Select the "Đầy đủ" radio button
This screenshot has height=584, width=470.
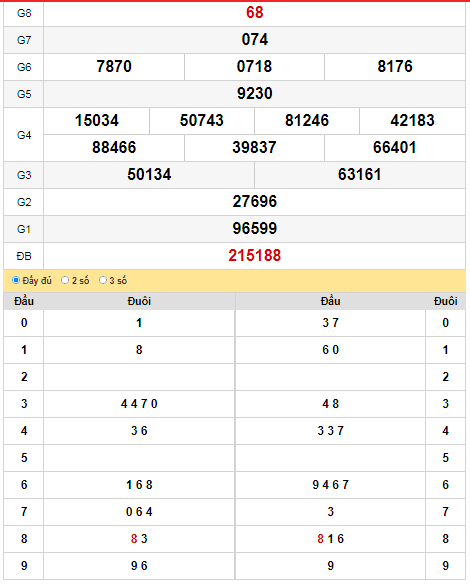[16, 280]
